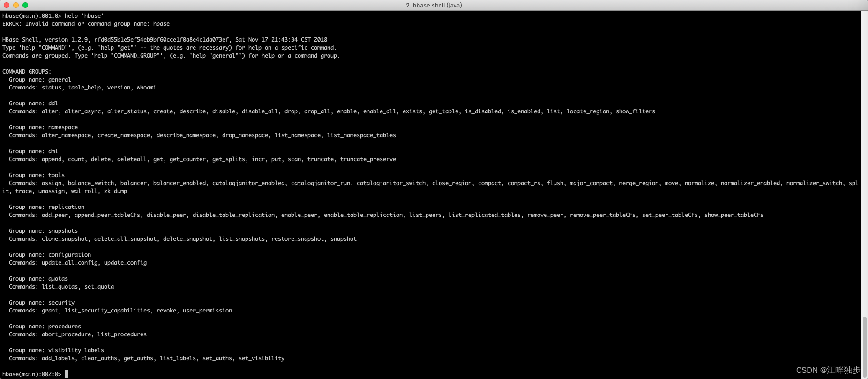Click the 'list_namespace_tables' command text

coord(361,135)
